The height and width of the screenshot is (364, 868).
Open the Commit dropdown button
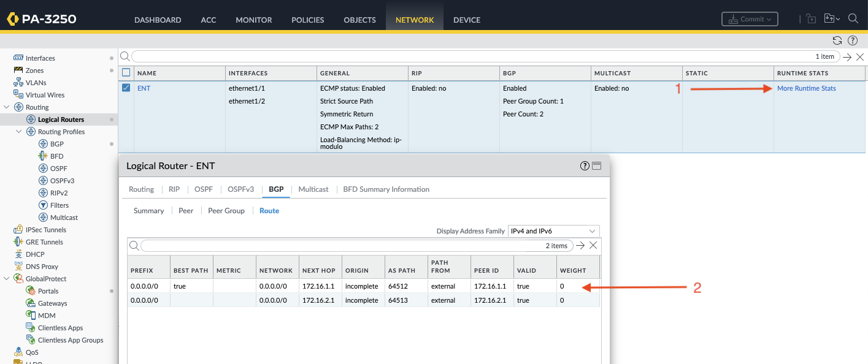750,19
